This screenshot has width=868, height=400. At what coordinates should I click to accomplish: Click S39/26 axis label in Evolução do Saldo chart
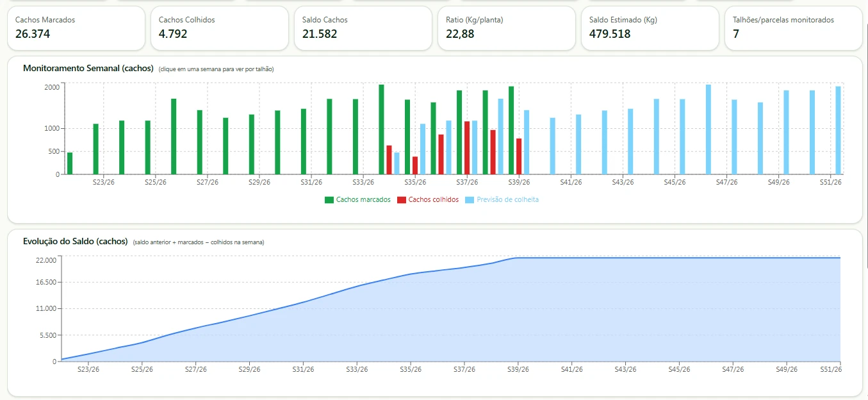click(x=518, y=369)
